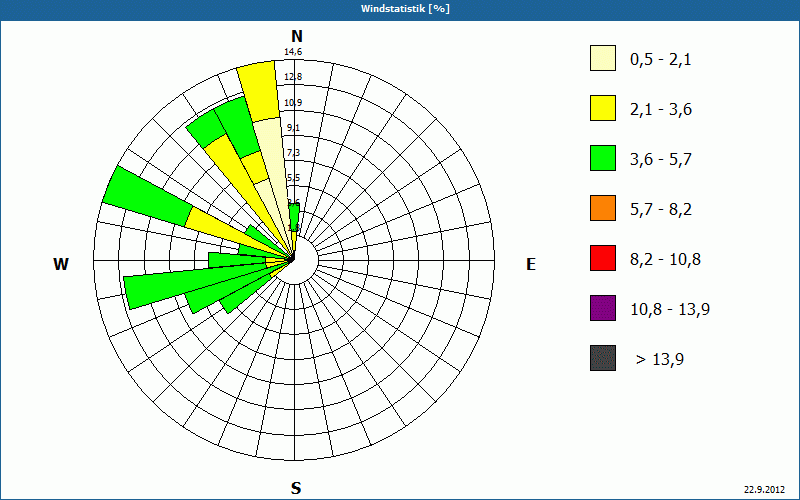Click the 12,8 radial axis value
This screenshot has width=800, height=500.
(x=293, y=77)
